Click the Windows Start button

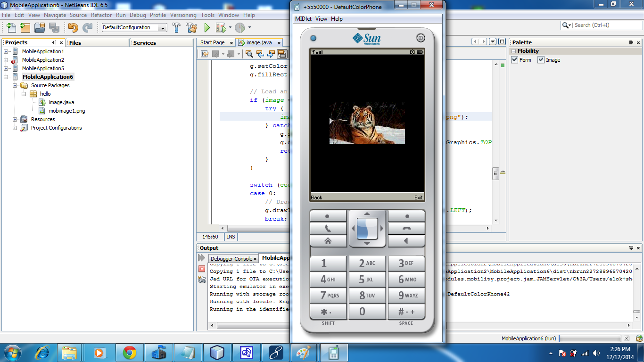[12, 352]
